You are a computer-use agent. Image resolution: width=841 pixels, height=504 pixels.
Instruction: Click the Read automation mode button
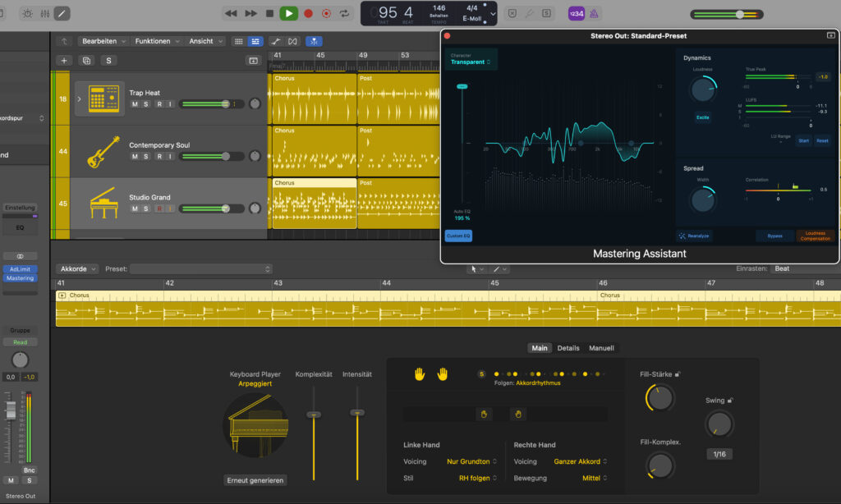pos(20,342)
